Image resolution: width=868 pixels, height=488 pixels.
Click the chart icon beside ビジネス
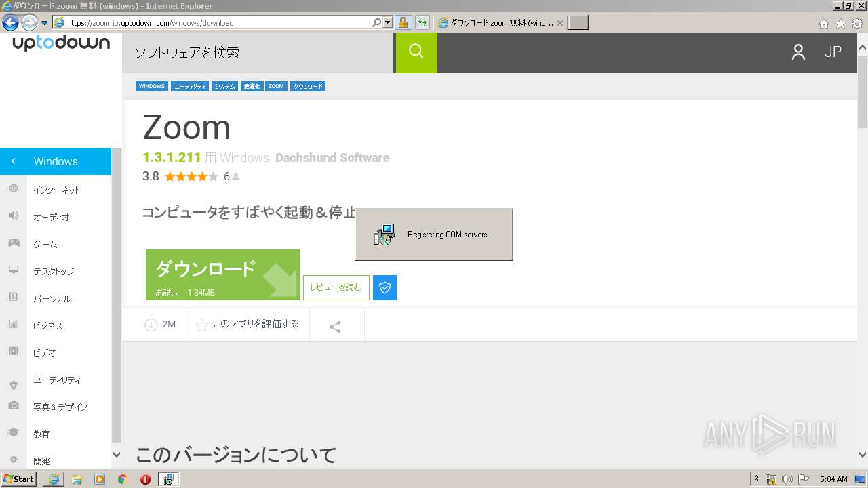point(13,324)
